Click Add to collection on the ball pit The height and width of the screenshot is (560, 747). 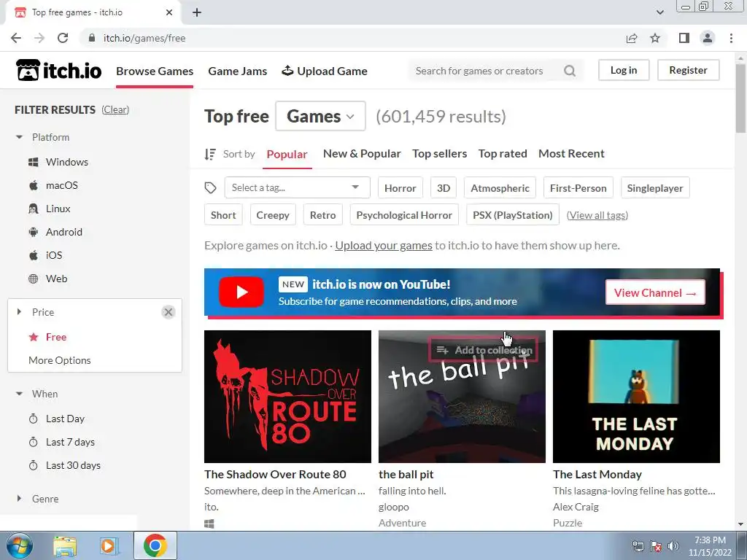(484, 351)
